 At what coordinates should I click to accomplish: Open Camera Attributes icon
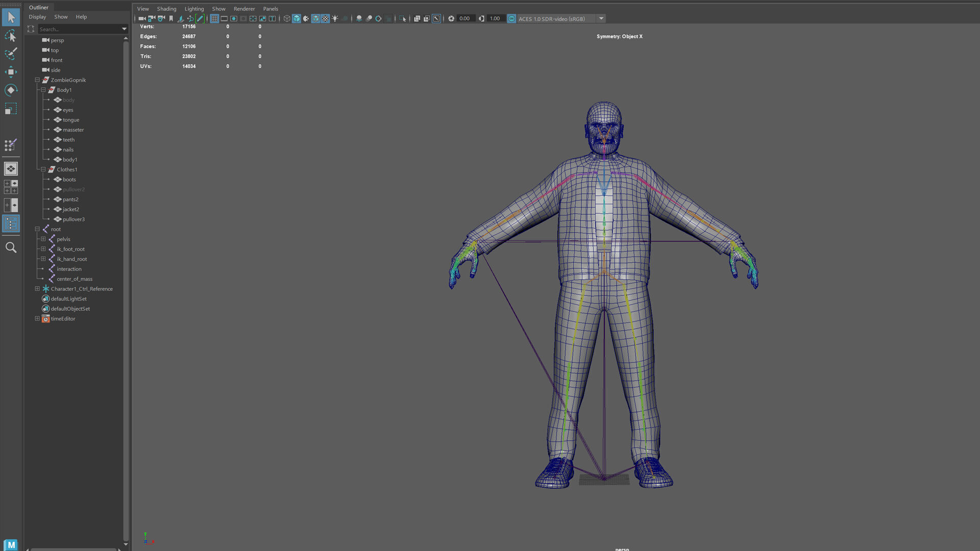tap(161, 18)
